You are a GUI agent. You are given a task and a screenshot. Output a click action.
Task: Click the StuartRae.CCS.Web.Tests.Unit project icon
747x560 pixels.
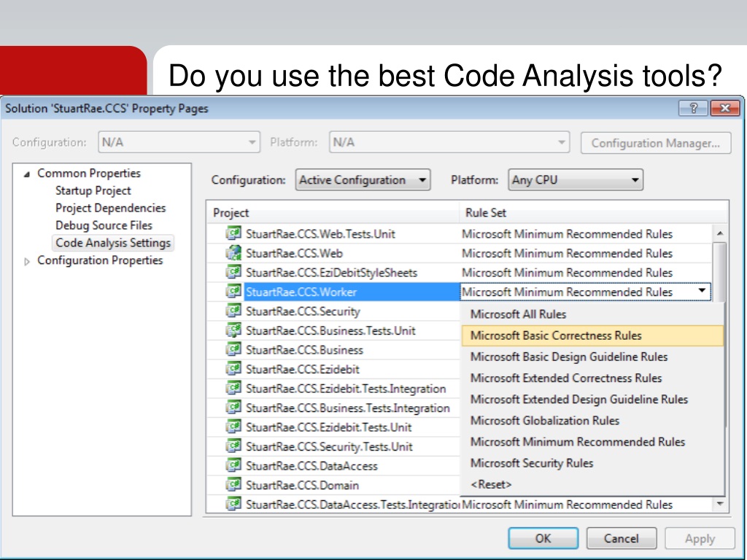[233, 233]
